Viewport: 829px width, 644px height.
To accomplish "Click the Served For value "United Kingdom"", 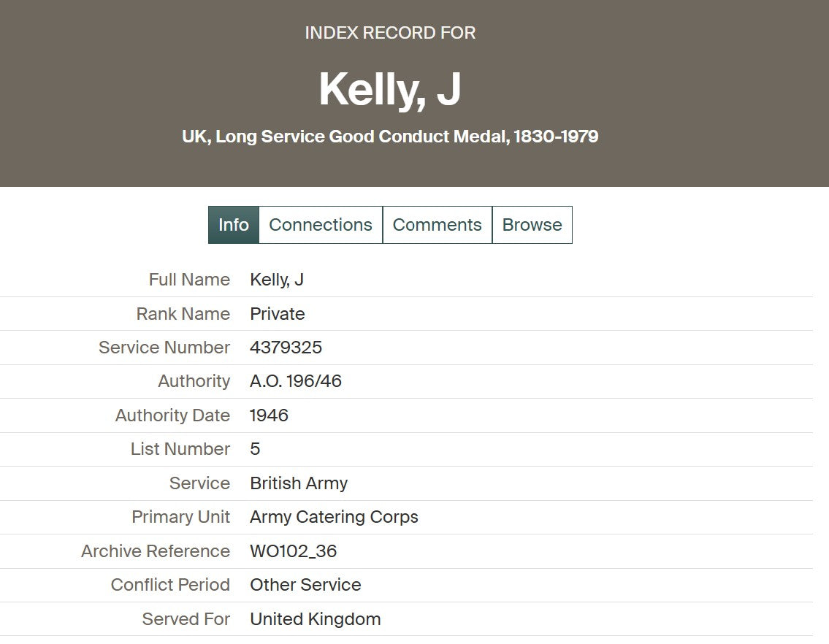I will click(x=315, y=619).
